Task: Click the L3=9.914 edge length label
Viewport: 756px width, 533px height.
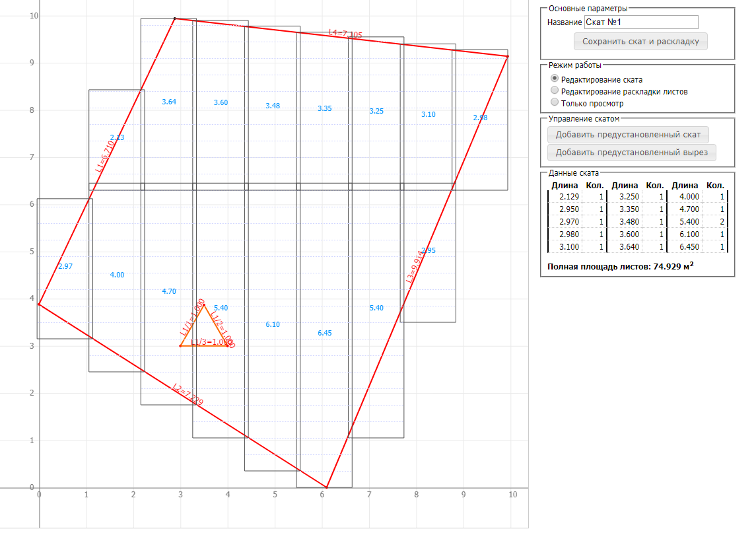Action: [415, 267]
